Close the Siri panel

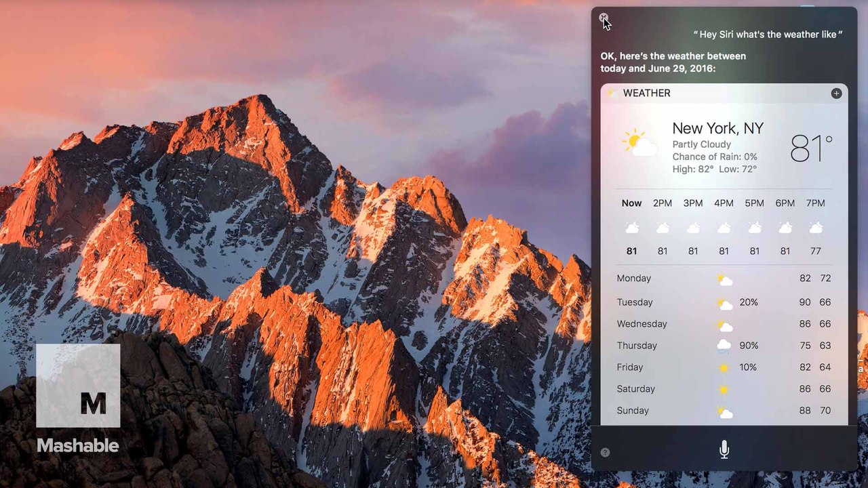604,18
